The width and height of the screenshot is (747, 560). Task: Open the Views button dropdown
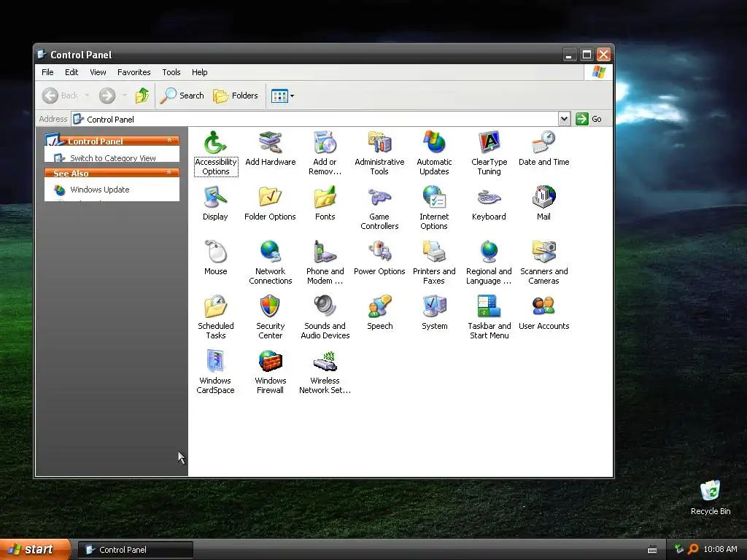coord(292,96)
